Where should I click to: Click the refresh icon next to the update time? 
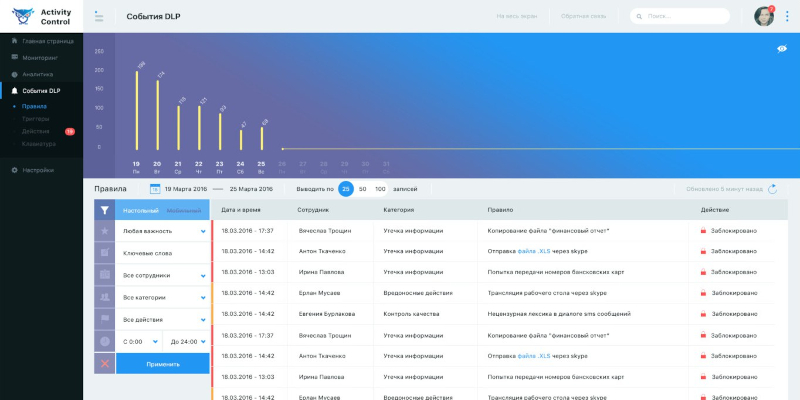772,188
